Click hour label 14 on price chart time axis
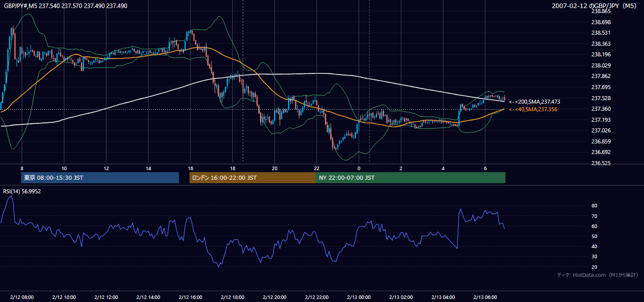This screenshot has height=302, width=644. tap(148, 168)
